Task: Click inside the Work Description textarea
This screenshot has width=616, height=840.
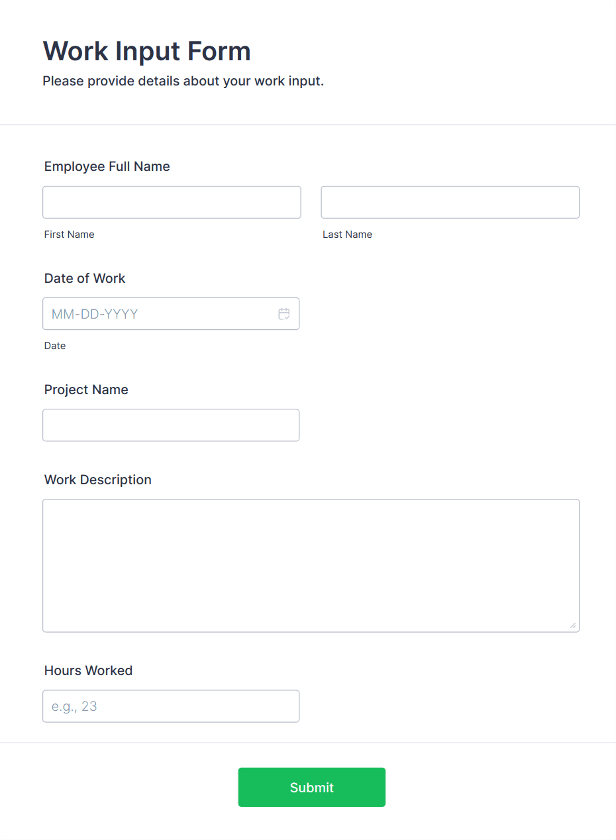Action: 311,563
